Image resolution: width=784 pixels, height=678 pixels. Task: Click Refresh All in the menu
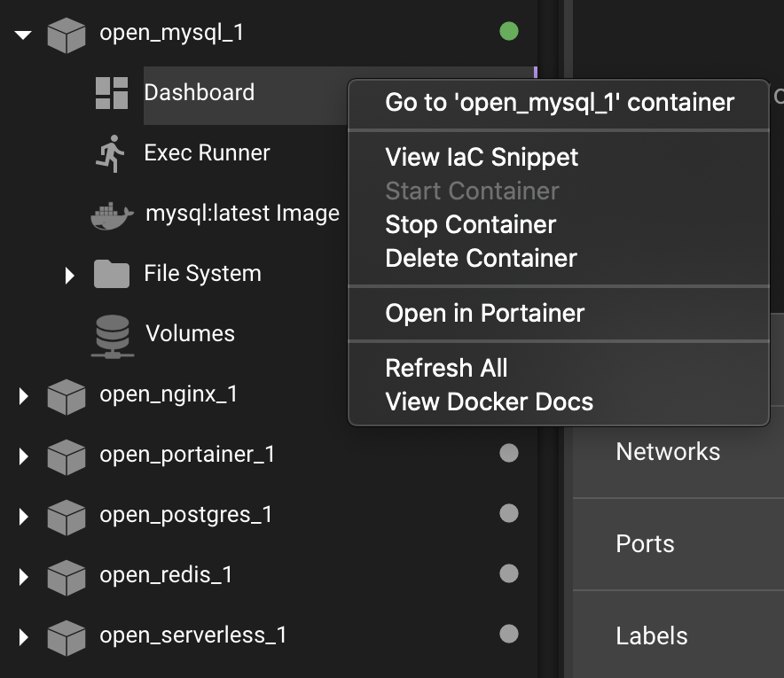coord(446,368)
